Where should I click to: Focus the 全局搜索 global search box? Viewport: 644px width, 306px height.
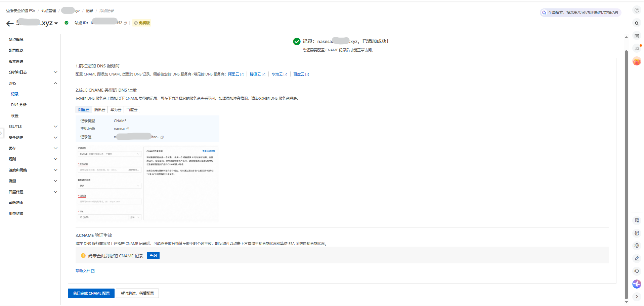(x=581, y=12)
